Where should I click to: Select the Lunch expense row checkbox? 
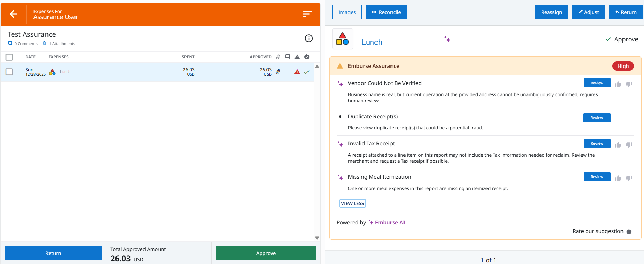tap(9, 72)
